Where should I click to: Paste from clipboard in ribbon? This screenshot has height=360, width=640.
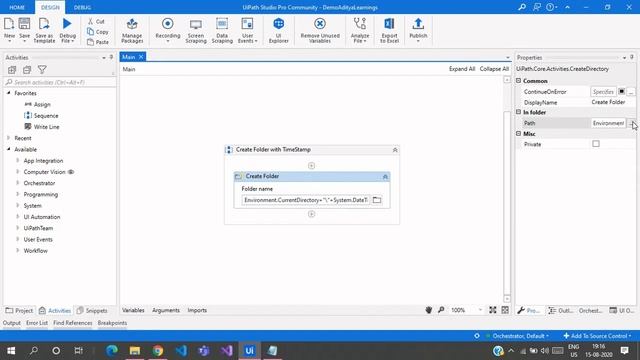point(98,42)
